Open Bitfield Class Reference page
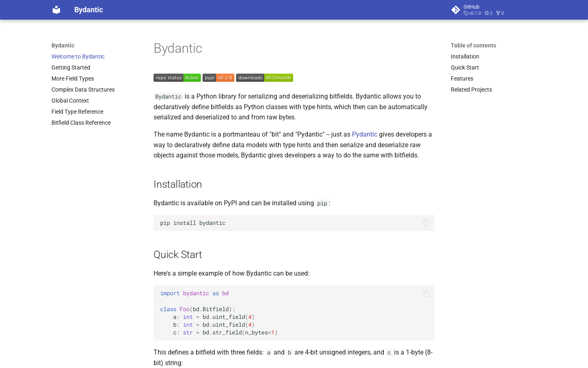Image resolution: width=588 pixels, height=368 pixels. (81, 123)
